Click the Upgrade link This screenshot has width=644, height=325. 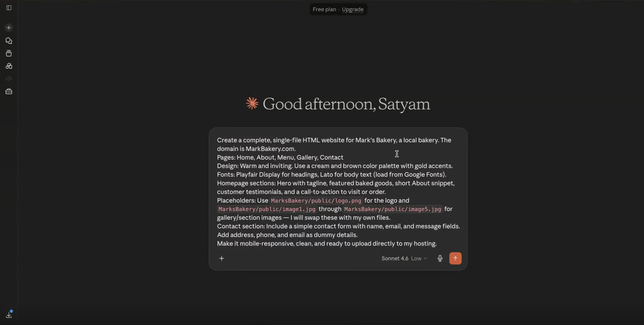[x=353, y=10]
